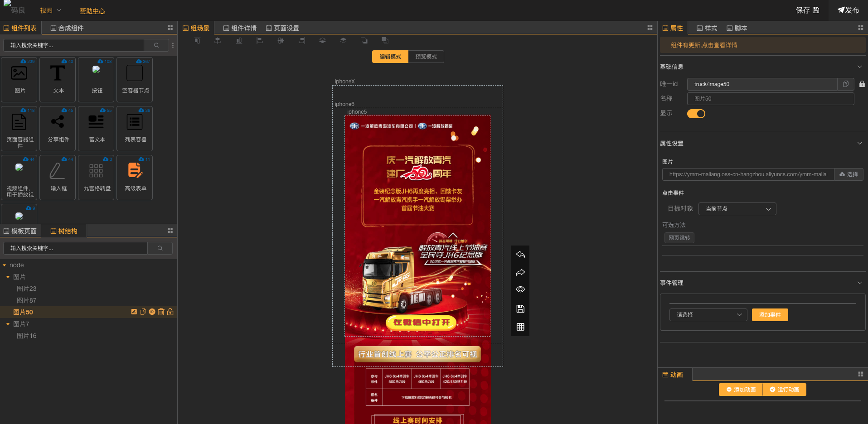This screenshot has width=868, height=424.
Task: Click the align vertical center toolbar icon
Action: point(281,40)
